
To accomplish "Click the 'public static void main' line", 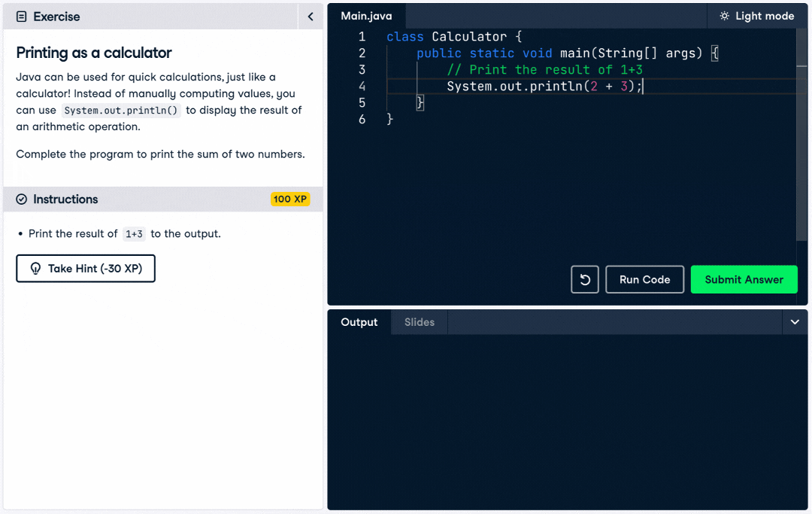I will click(x=568, y=53).
